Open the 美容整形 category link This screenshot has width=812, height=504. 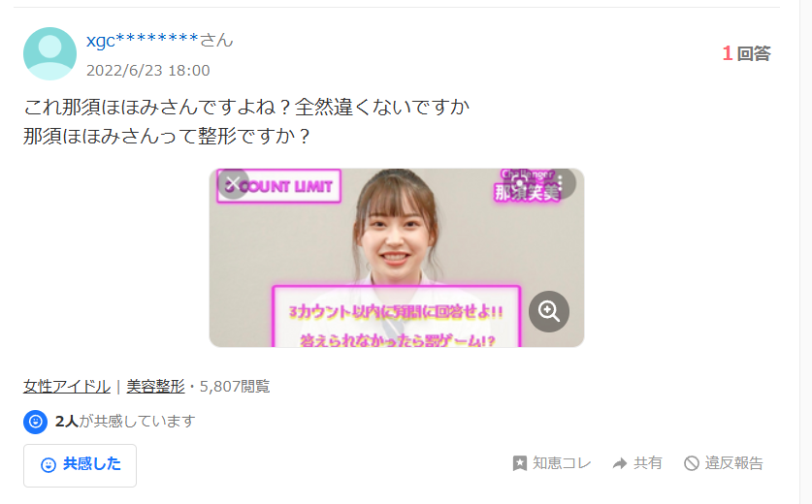click(x=155, y=387)
